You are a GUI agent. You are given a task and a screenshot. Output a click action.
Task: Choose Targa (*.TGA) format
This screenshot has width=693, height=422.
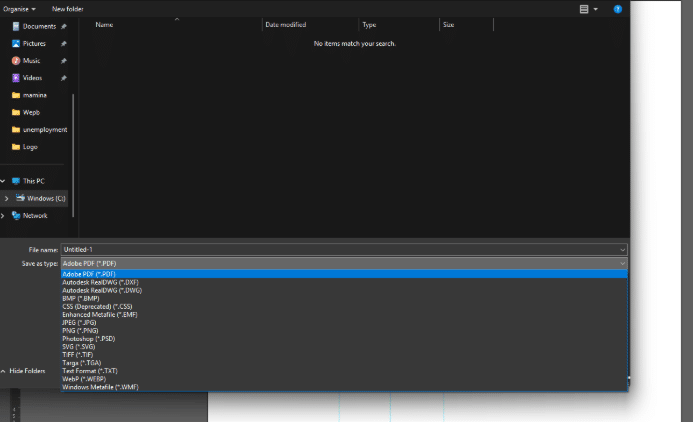pos(344,363)
